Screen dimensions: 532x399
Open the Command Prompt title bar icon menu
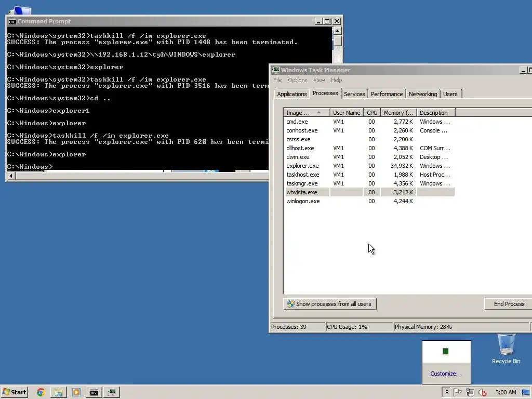(12, 21)
